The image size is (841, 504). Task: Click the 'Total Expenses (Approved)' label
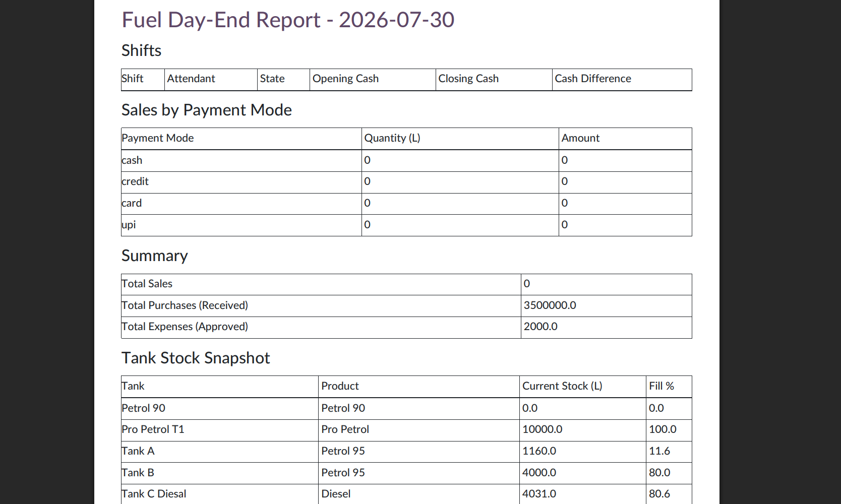185,327
